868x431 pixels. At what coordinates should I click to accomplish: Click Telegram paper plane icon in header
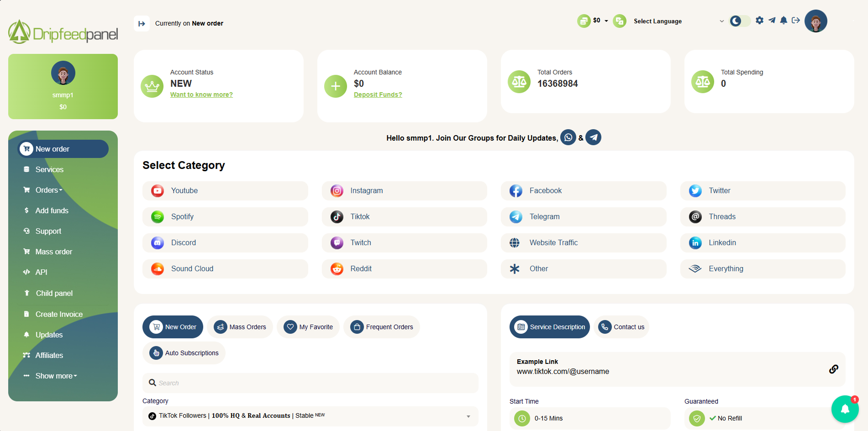[x=772, y=21]
